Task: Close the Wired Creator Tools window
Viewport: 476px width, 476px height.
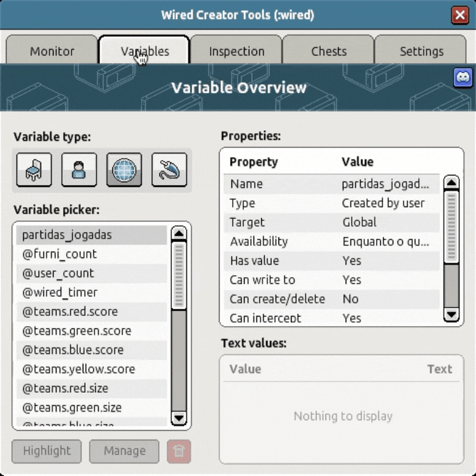Action: 460,15
